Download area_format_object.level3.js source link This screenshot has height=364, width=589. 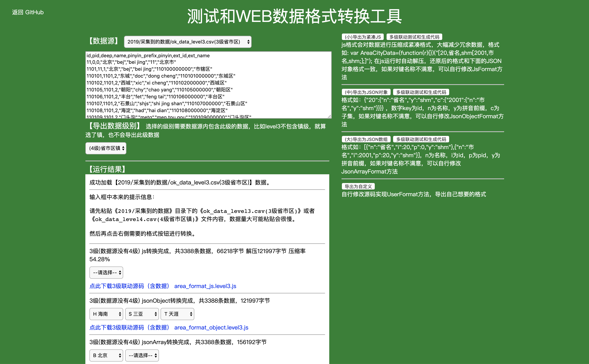tap(169, 327)
